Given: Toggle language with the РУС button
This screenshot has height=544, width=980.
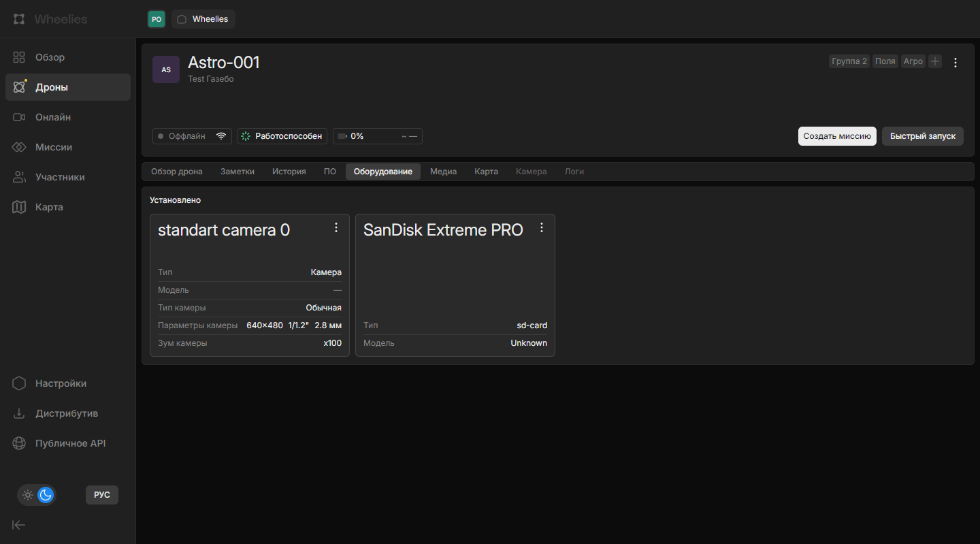Looking at the screenshot, I should (x=102, y=495).
